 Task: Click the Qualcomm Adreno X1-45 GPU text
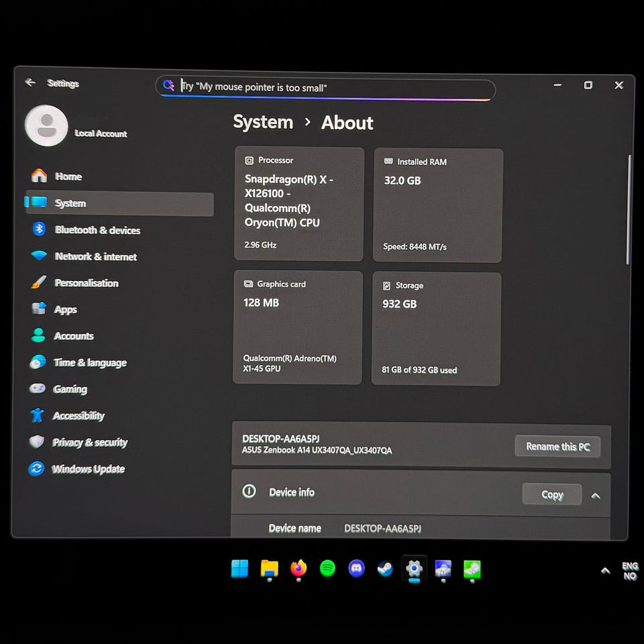click(290, 363)
